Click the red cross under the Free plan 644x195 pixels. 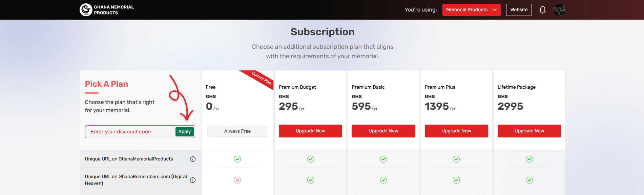coord(237,180)
